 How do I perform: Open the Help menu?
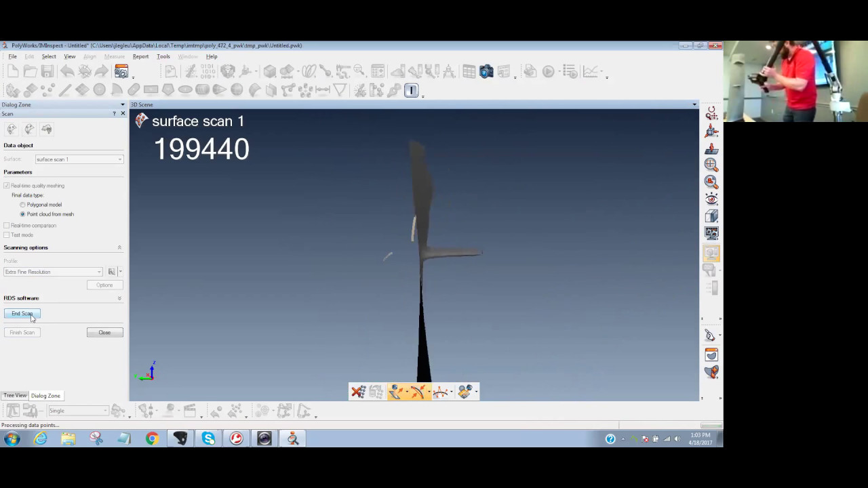pos(212,56)
